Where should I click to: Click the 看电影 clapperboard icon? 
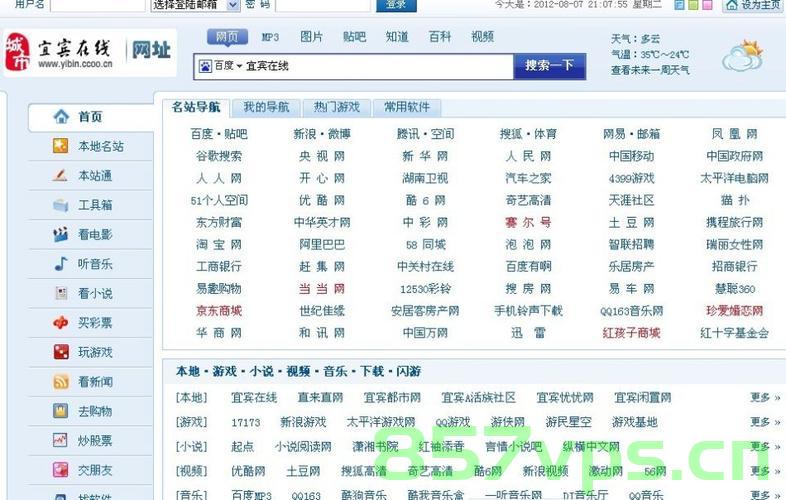pos(61,234)
